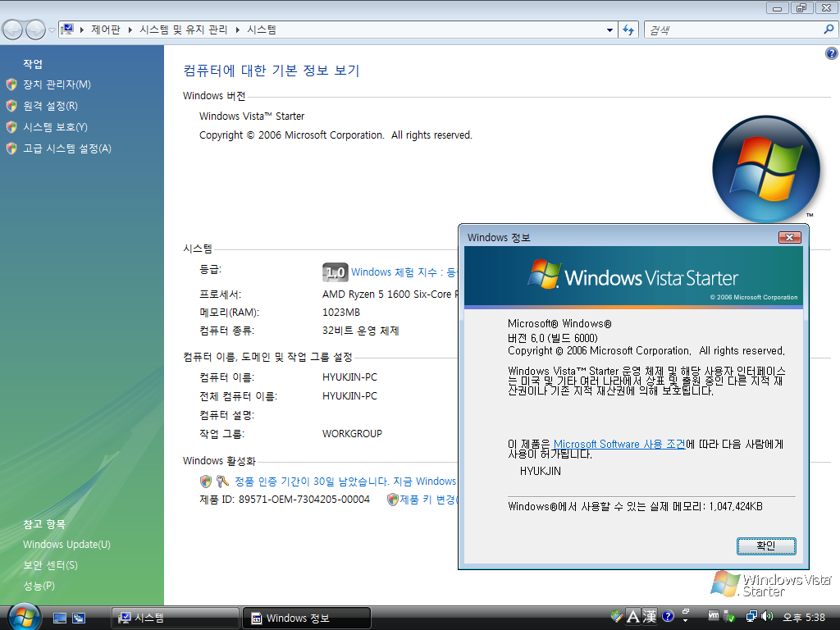Click the keys icon in Windows 활성화 section
The image size is (840, 630).
pyautogui.click(x=222, y=481)
